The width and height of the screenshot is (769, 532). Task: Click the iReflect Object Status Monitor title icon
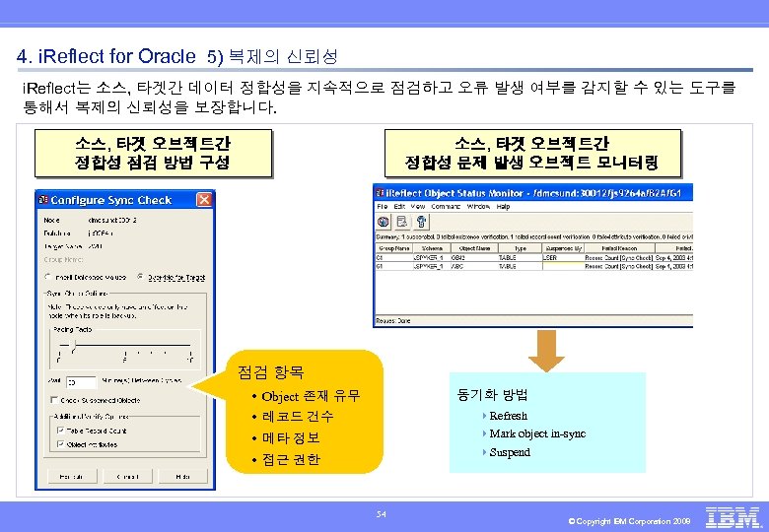pyautogui.click(x=381, y=193)
